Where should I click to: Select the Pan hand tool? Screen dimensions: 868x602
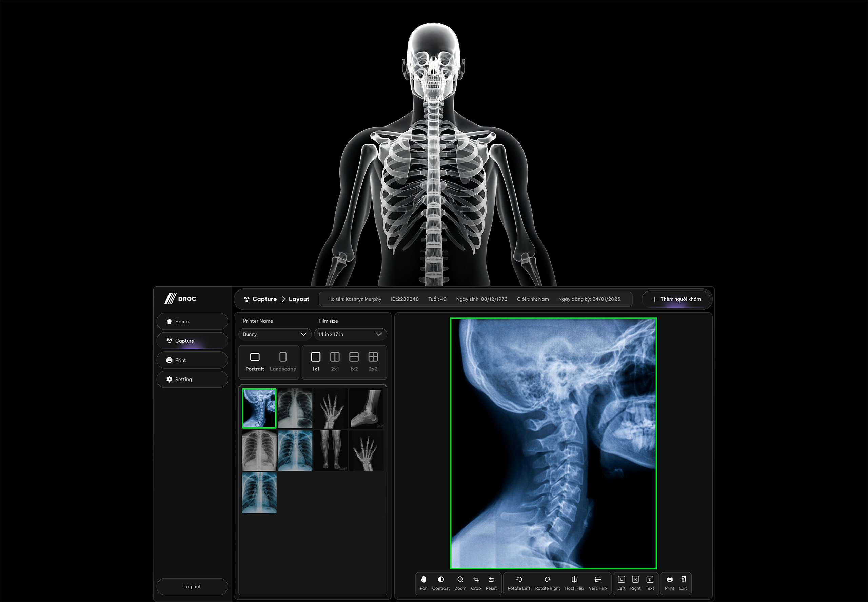(x=423, y=582)
